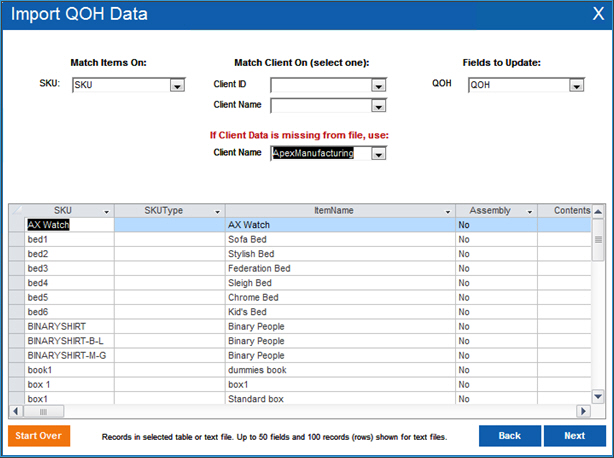The width and height of the screenshot is (614, 458).
Task: Select the bed3 SKU cell
Action: [x=69, y=268]
